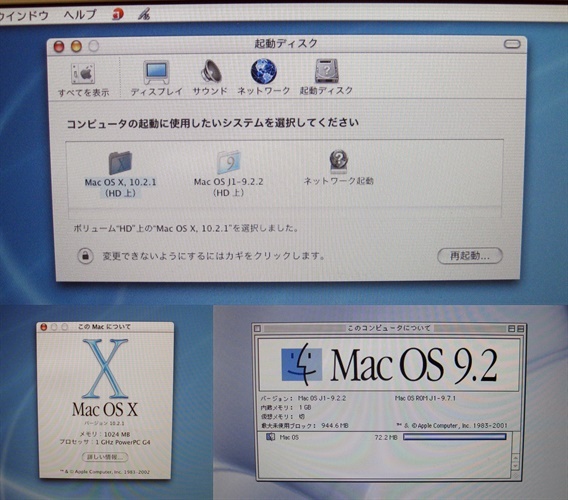
Task: Close the このコンピュータについて window box
Action: coord(257,329)
